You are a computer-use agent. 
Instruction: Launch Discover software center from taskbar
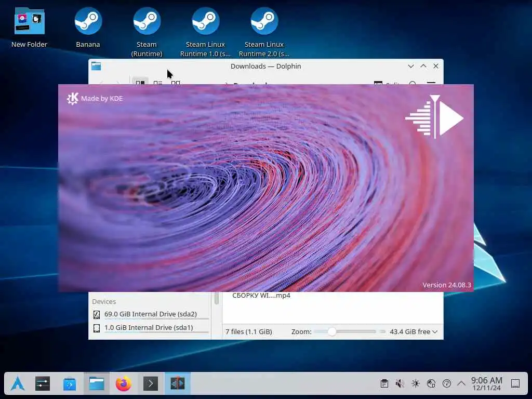(x=70, y=384)
